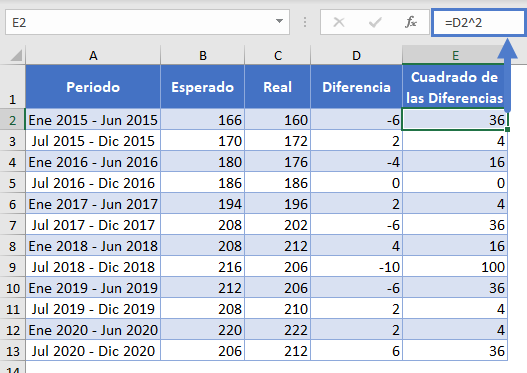This screenshot has height=373, width=527.
Task: Select cell Jul 2017 - Dic 2017
Action: coord(93,224)
